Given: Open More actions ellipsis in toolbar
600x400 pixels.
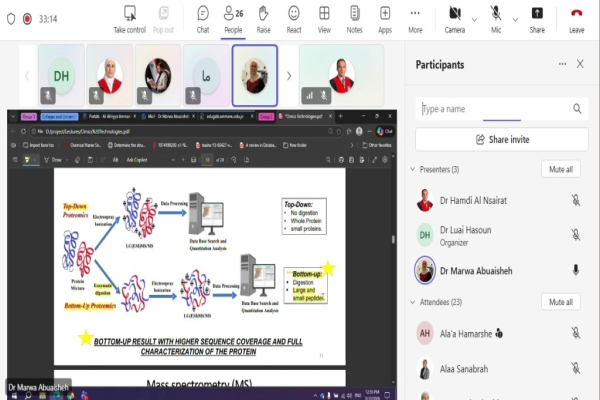Looking at the screenshot, I should point(415,17).
